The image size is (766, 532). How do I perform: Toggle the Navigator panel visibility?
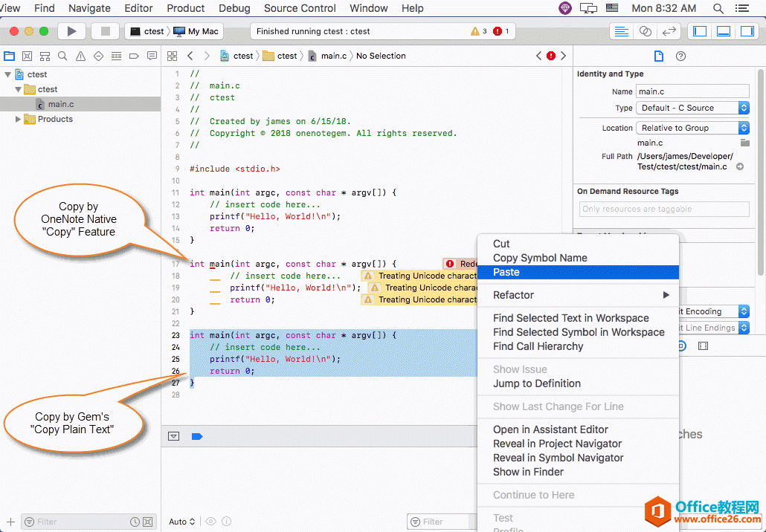pos(699,31)
